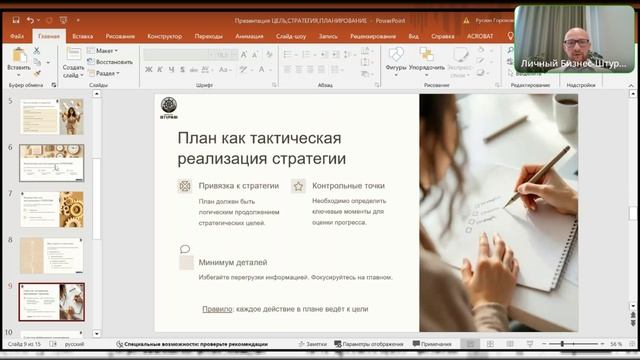Click the Восстановить button

tap(110, 62)
